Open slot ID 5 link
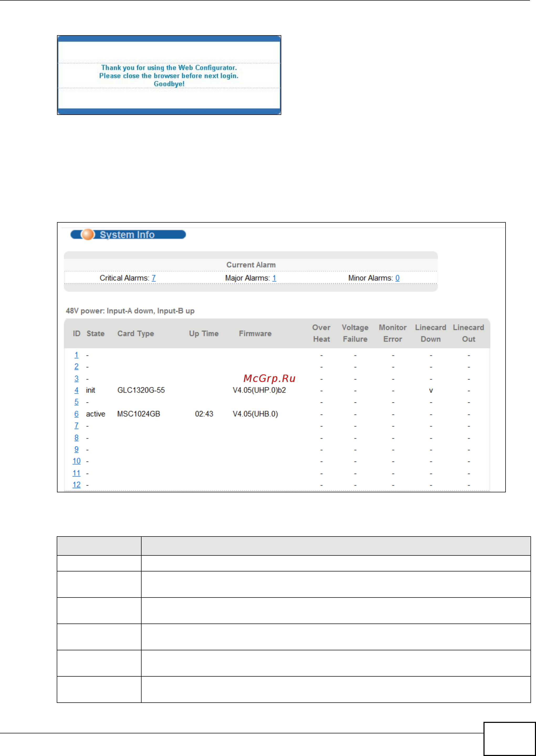 [76, 402]
